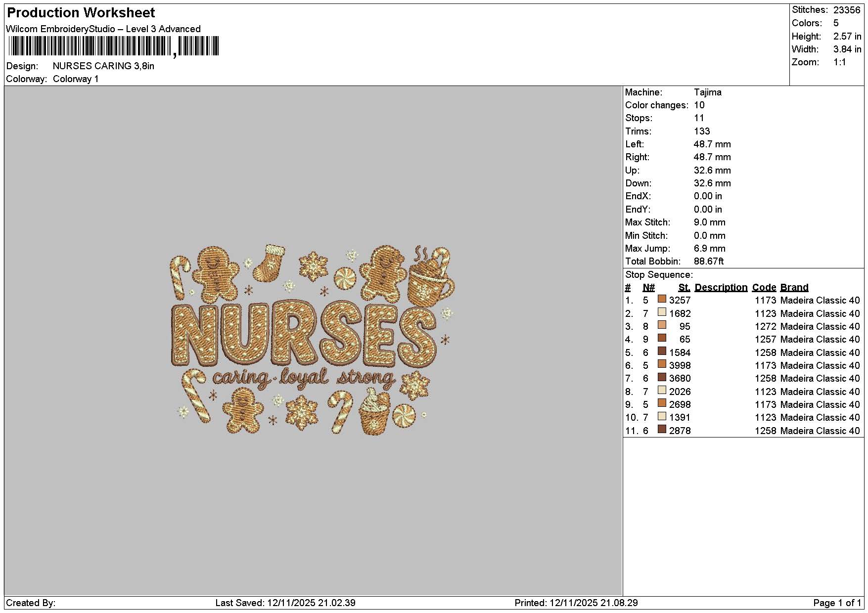Click the color swatch for stop 10
This screenshot has width=868, height=613.
tap(662, 416)
